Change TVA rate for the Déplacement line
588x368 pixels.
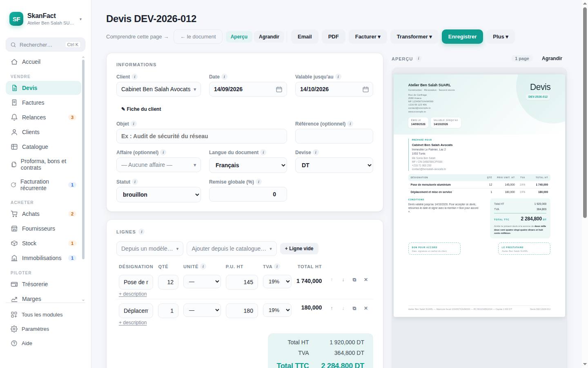pyautogui.click(x=277, y=310)
